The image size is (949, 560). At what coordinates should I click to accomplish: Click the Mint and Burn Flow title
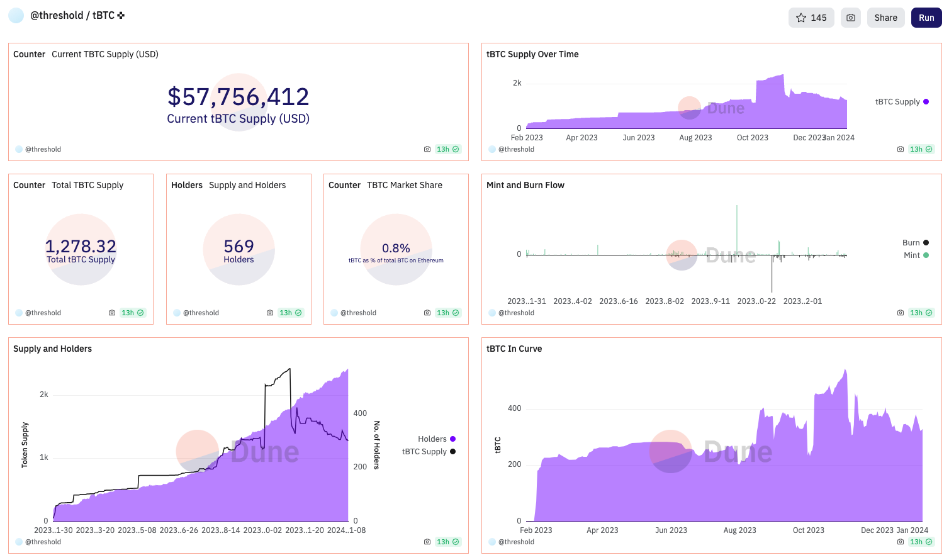pos(525,185)
